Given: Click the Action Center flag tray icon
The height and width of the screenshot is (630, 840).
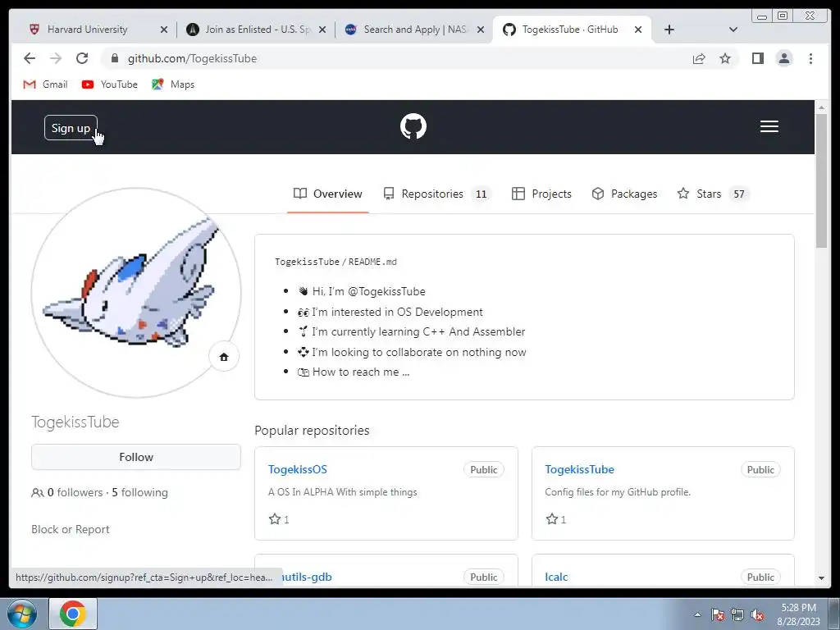Looking at the screenshot, I should 718,615.
